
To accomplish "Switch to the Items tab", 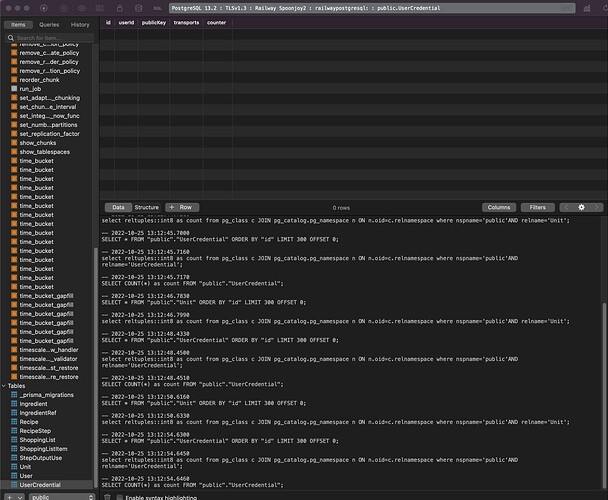I will (x=18, y=24).
